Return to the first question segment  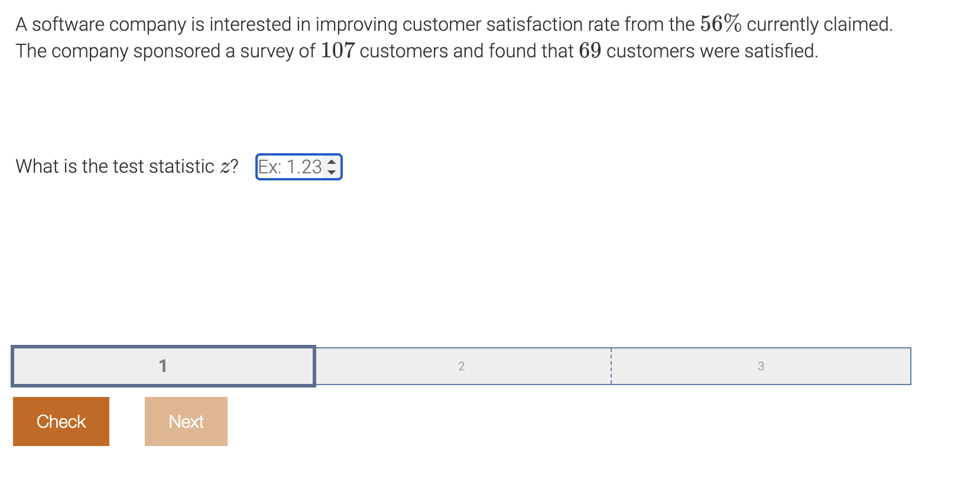(x=163, y=366)
